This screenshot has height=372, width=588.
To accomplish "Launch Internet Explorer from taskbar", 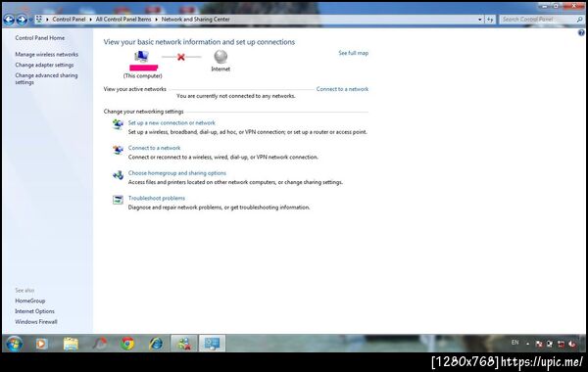I will click(156, 344).
